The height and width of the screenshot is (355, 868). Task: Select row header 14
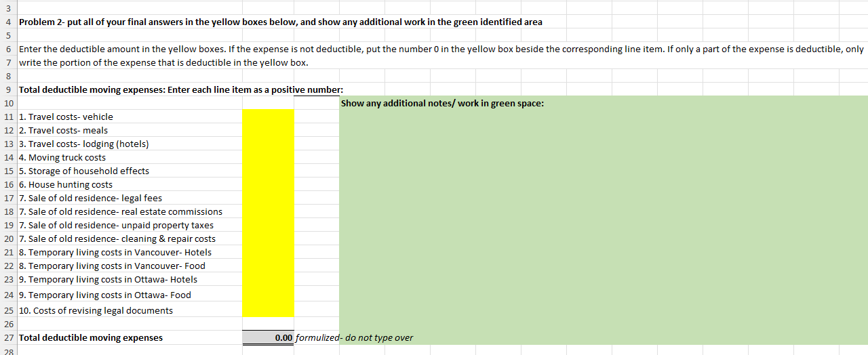[x=8, y=157]
